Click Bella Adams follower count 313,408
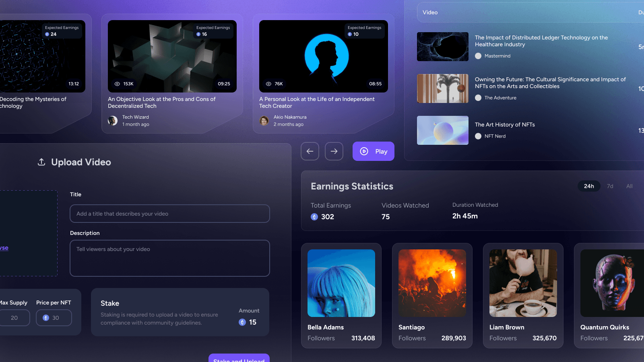The height and width of the screenshot is (362, 644). [x=363, y=338]
